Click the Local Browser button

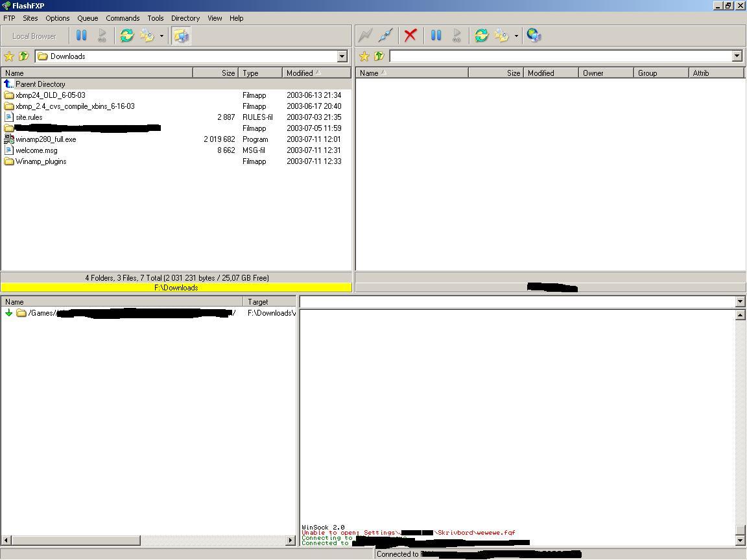(34, 36)
